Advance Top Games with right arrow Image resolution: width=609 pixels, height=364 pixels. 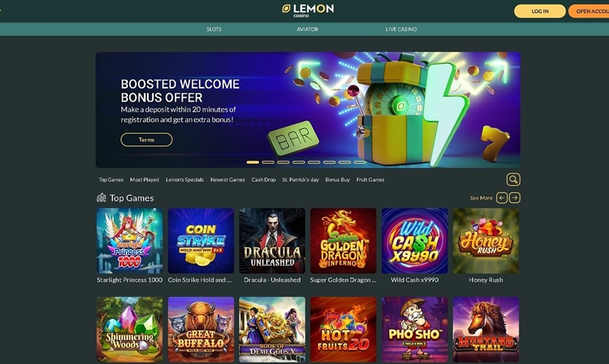coord(515,198)
